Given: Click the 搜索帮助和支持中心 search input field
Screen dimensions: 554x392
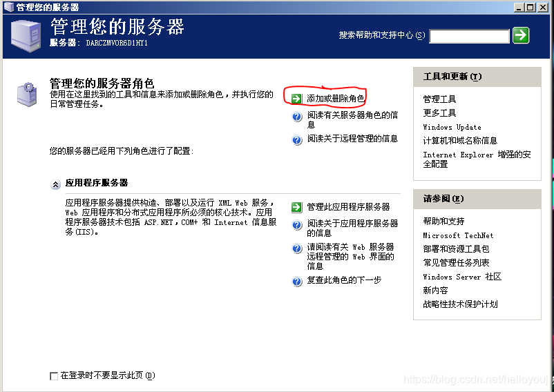Looking at the screenshot, I should (469, 36).
